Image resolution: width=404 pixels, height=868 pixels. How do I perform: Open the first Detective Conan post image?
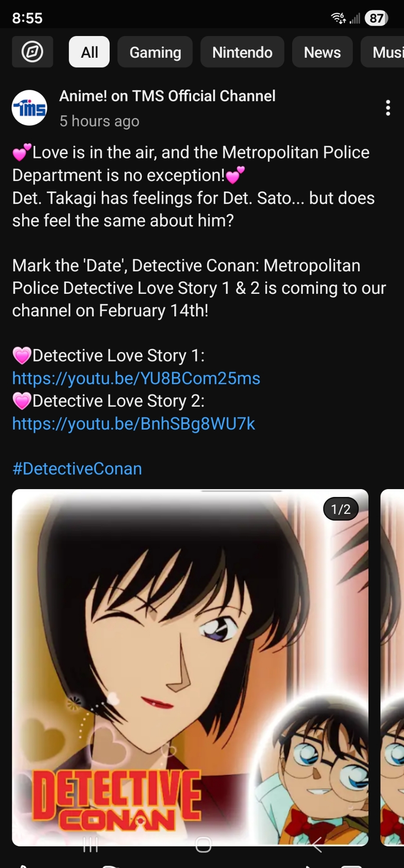tap(190, 667)
